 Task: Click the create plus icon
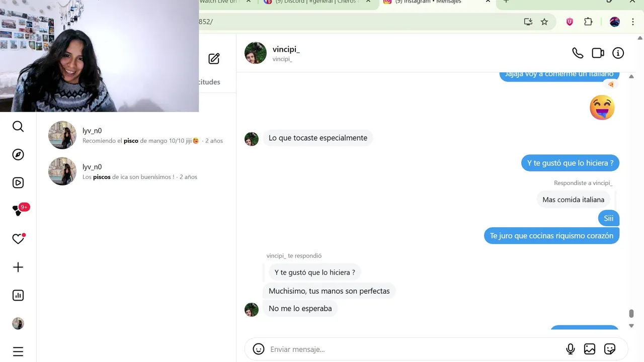tap(18, 267)
